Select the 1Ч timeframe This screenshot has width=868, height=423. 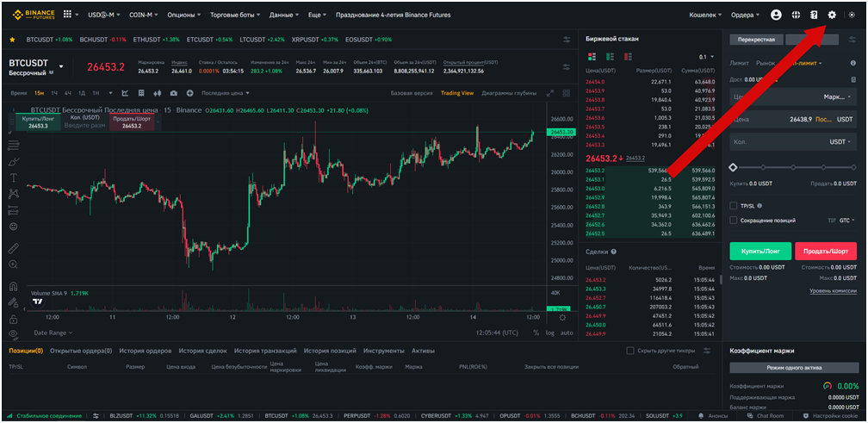coord(55,93)
